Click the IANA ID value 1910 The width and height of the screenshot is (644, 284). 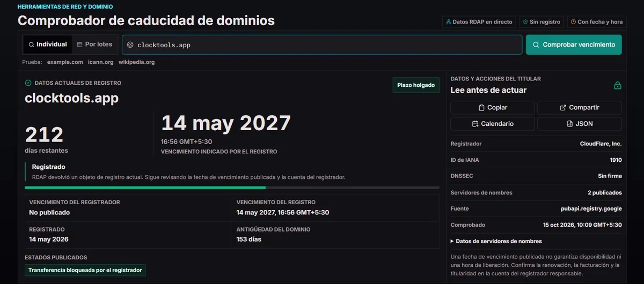(x=616, y=160)
